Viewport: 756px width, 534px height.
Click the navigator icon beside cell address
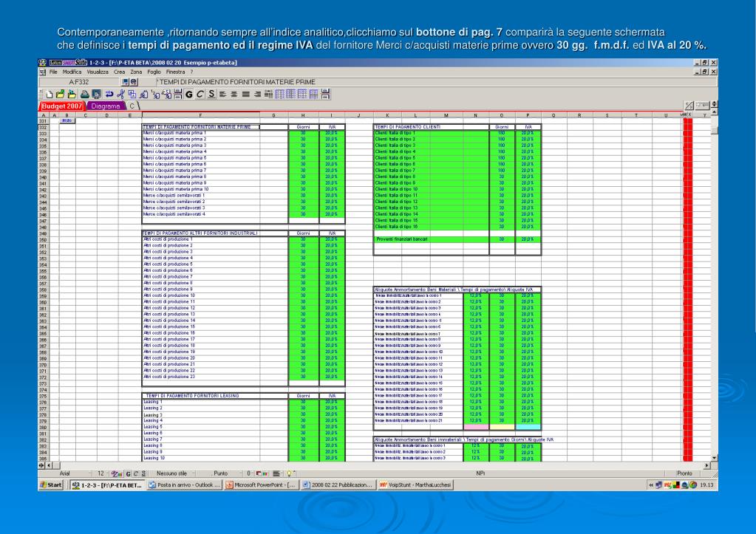126,82
